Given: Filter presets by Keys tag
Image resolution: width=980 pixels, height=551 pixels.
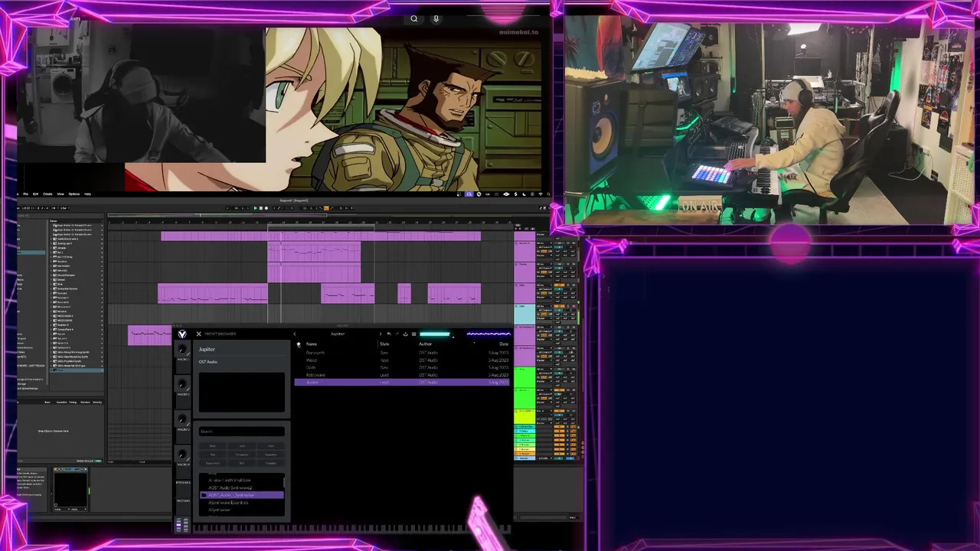Looking at the screenshot, I should (x=271, y=446).
